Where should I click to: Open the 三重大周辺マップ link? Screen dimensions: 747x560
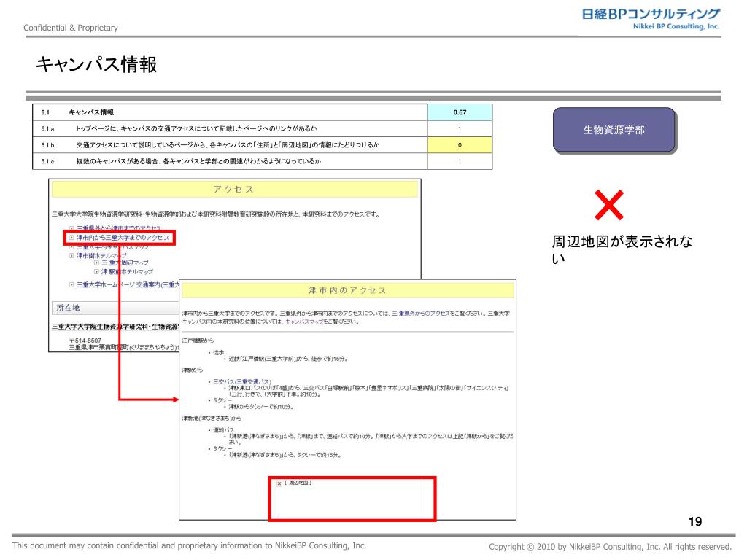click(125, 262)
